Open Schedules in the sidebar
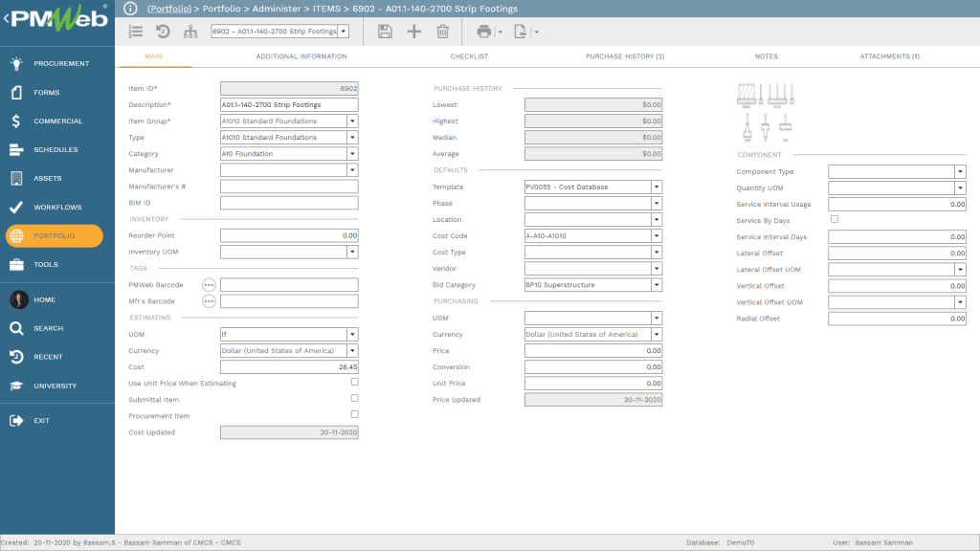Screen dimensions: 980x551 click(56, 149)
